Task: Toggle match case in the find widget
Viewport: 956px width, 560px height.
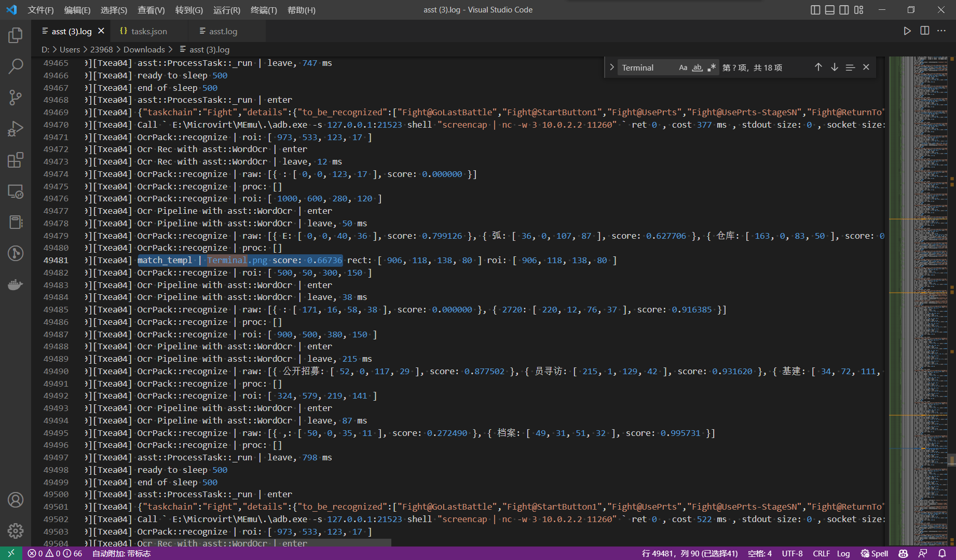Action: click(x=683, y=67)
